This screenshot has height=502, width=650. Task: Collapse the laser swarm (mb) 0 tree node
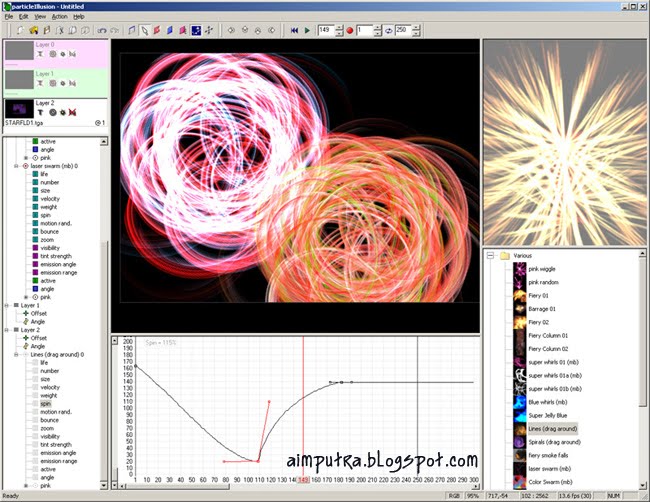coord(16,166)
